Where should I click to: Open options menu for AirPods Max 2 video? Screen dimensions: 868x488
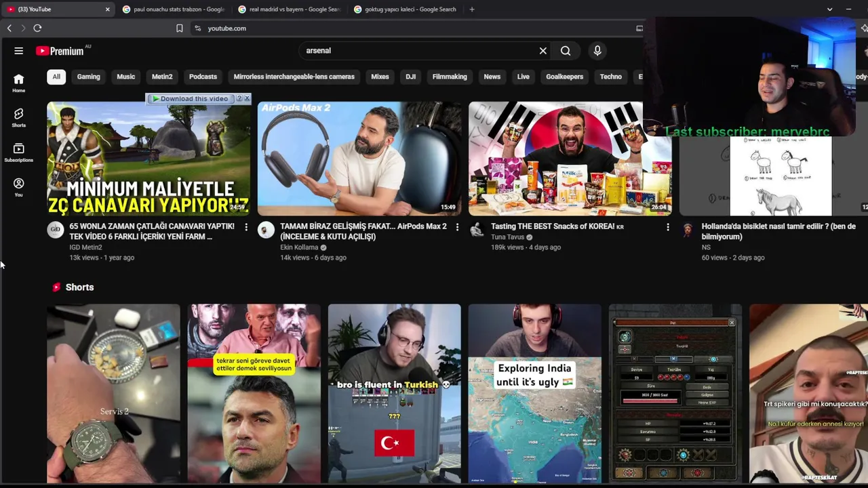click(457, 227)
